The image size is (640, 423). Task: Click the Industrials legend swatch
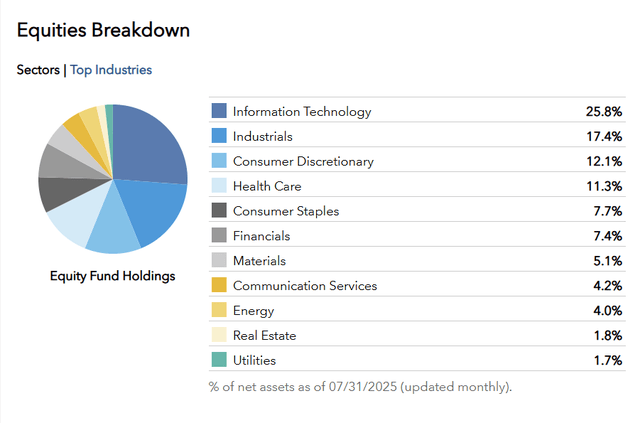219,136
